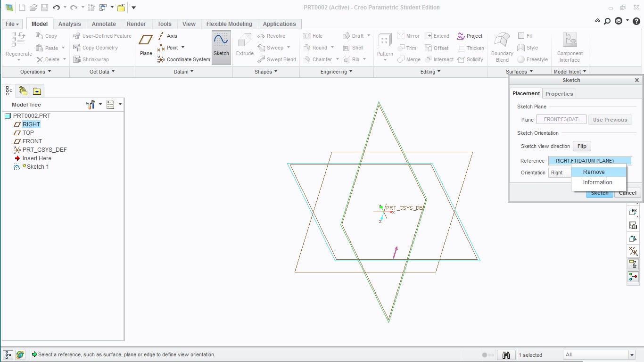Image resolution: width=644 pixels, height=362 pixels.
Task: Open the Pattern tool dropdown arrow
Action: pos(385,60)
